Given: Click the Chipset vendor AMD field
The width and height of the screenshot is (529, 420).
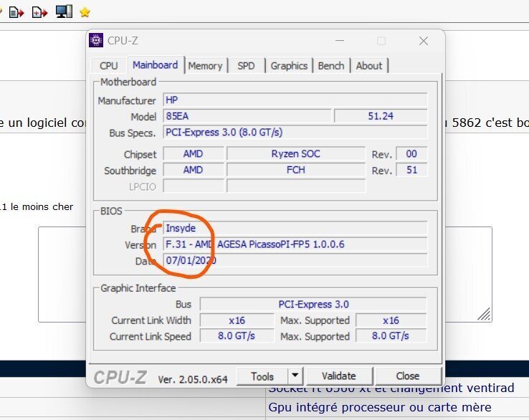Looking at the screenshot, I should [194, 154].
